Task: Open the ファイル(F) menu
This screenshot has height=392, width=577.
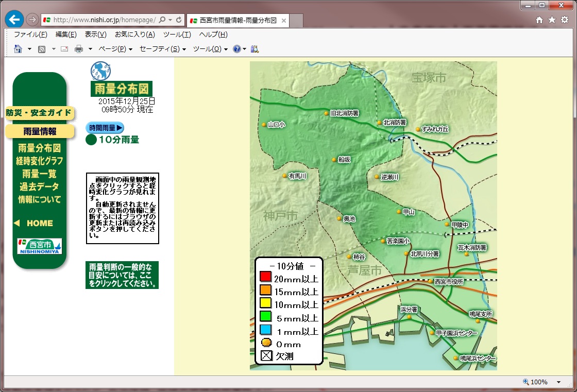Action: coord(30,35)
